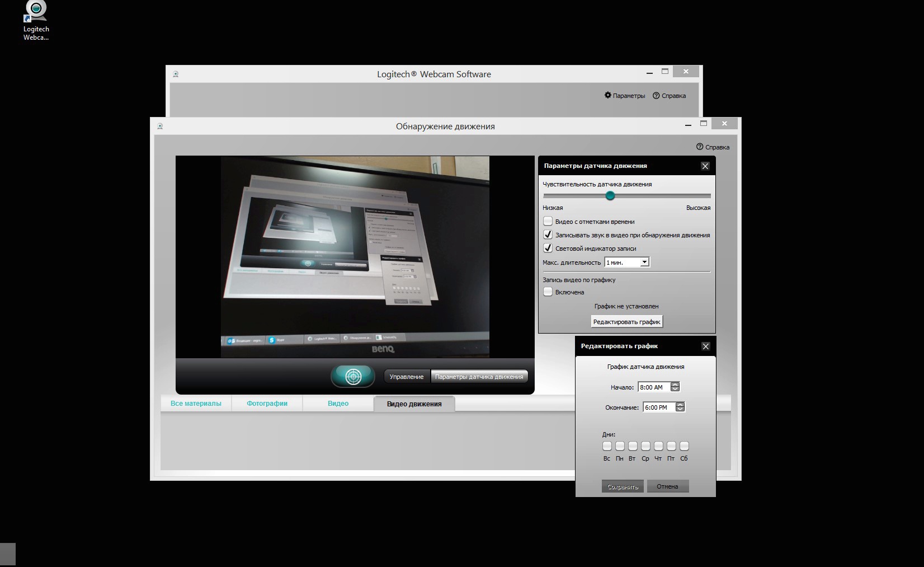
Task: Click webcam icon in Обнаружение движения title bar
Action: click(x=160, y=126)
